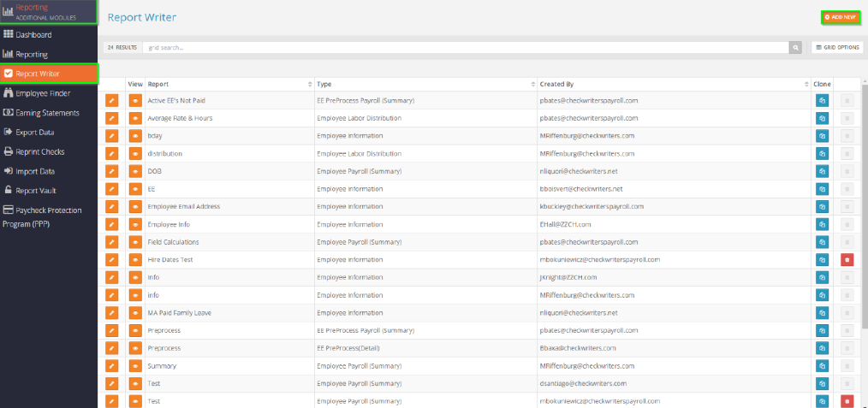This screenshot has width=868, height=408.
Task: Open Employee Finder
Action: pos(37,93)
